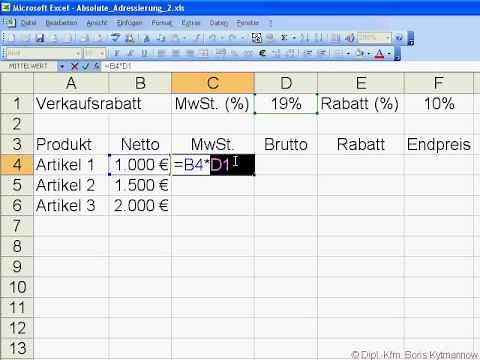
Task: Run the Spelling check icon
Action: click(115, 38)
